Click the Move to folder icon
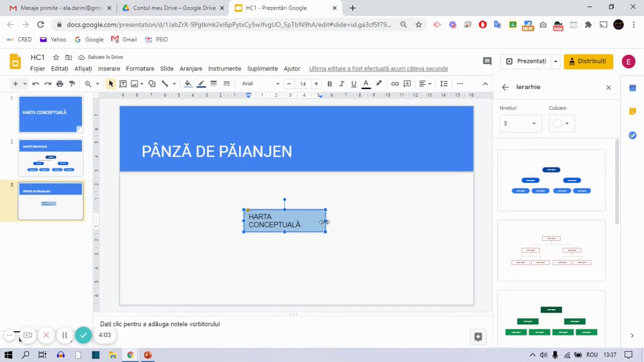 (x=68, y=57)
